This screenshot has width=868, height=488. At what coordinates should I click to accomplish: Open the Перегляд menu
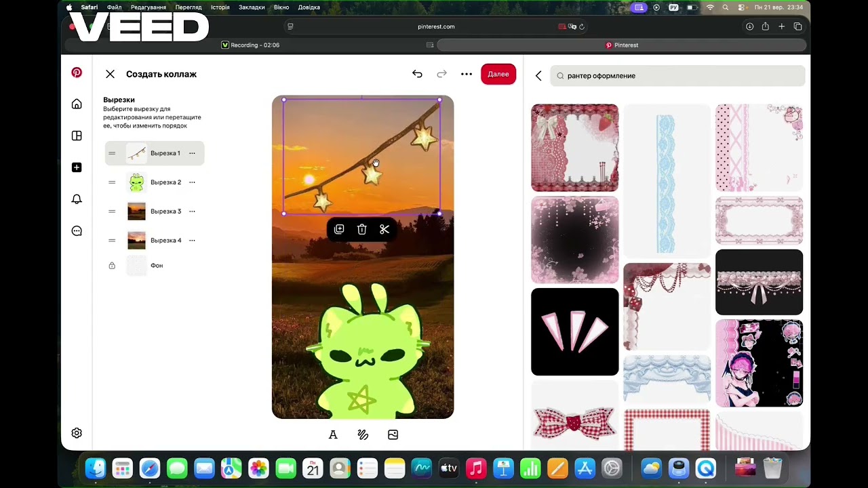pos(189,7)
